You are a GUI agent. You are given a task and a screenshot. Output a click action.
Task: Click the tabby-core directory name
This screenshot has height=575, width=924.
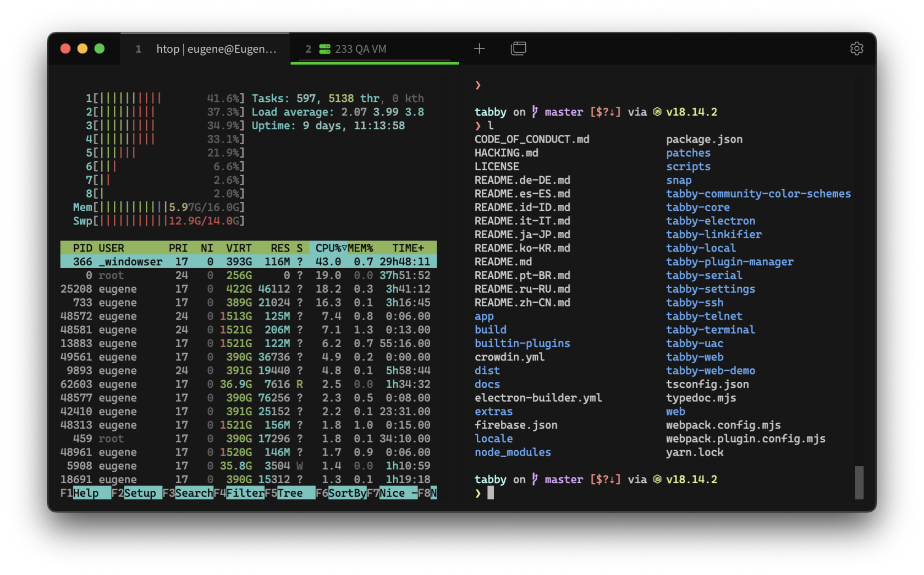pos(698,207)
